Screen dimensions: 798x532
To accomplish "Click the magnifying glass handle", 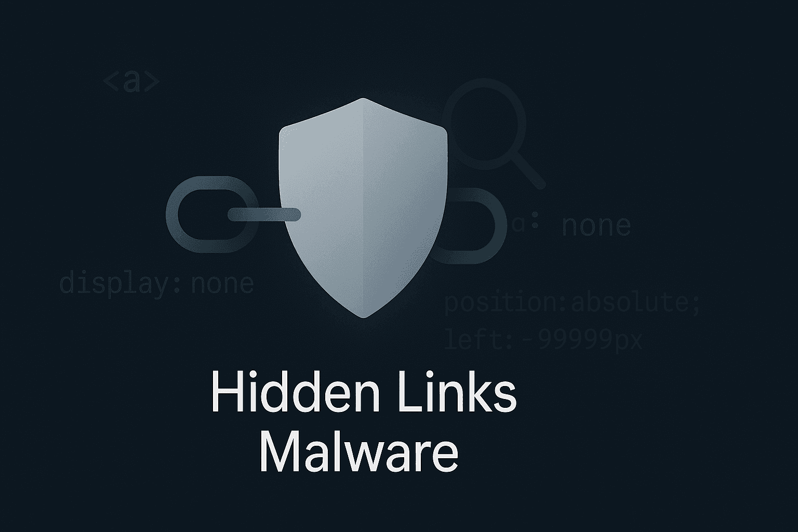I will point(530,171).
